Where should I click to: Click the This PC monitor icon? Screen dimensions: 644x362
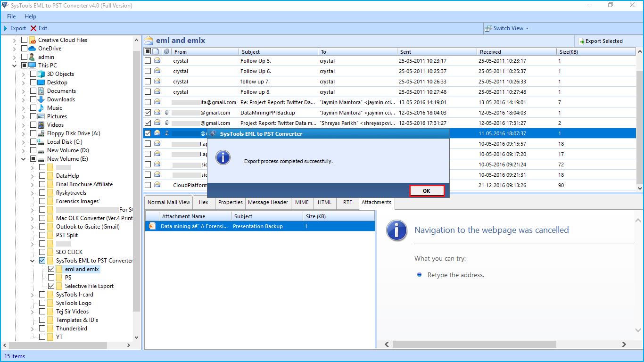[32, 66]
